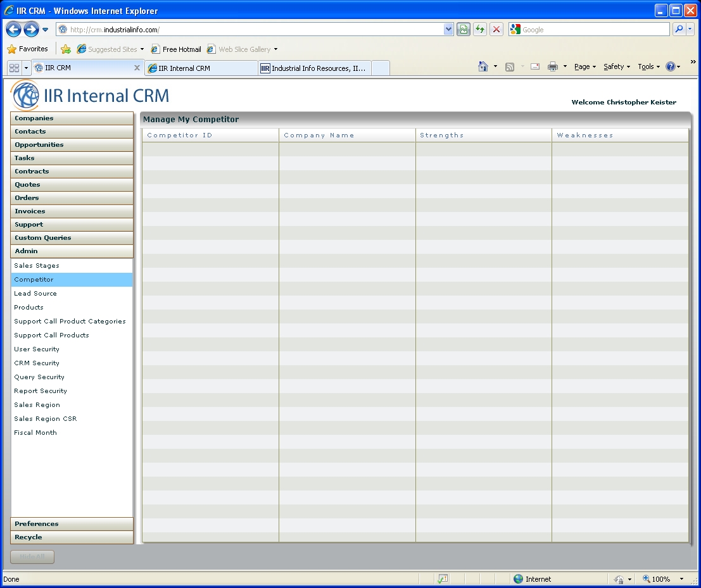
Task: Switch to the IIR Internal CRM tab
Action: pyautogui.click(x=201, y=68)
